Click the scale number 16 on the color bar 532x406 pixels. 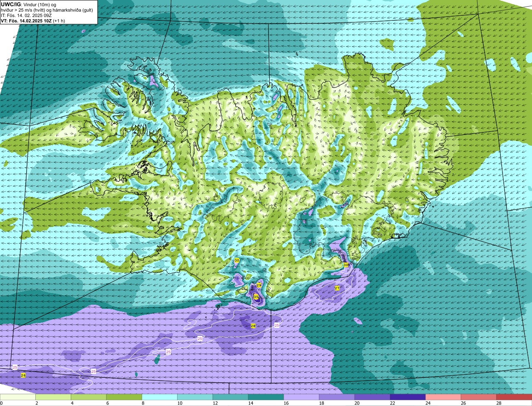285,403
